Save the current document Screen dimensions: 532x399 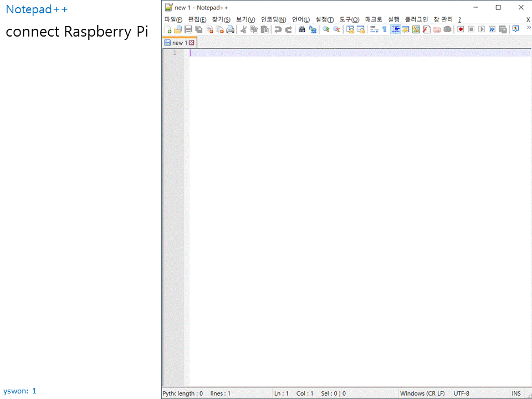(188, 29)
